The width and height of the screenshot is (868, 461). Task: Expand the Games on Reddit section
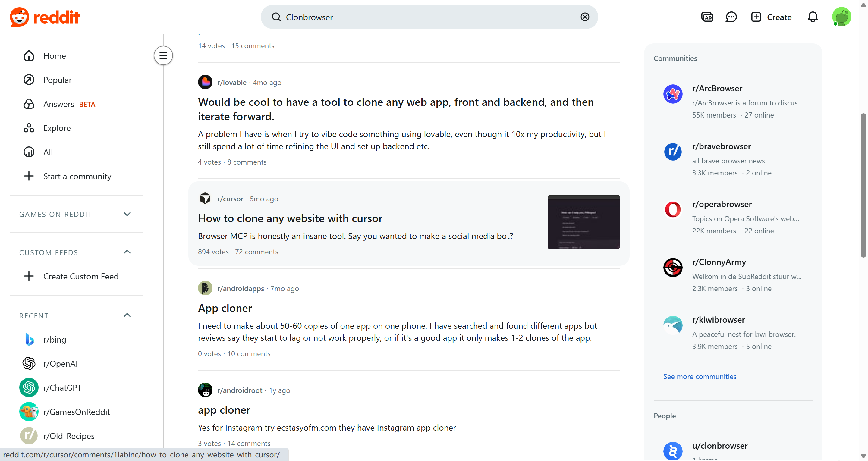[127, 214]
